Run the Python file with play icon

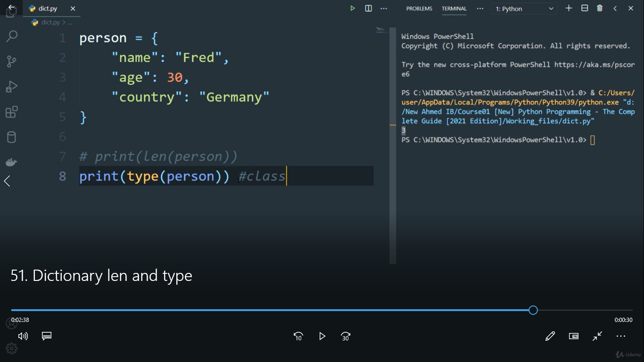352,8
